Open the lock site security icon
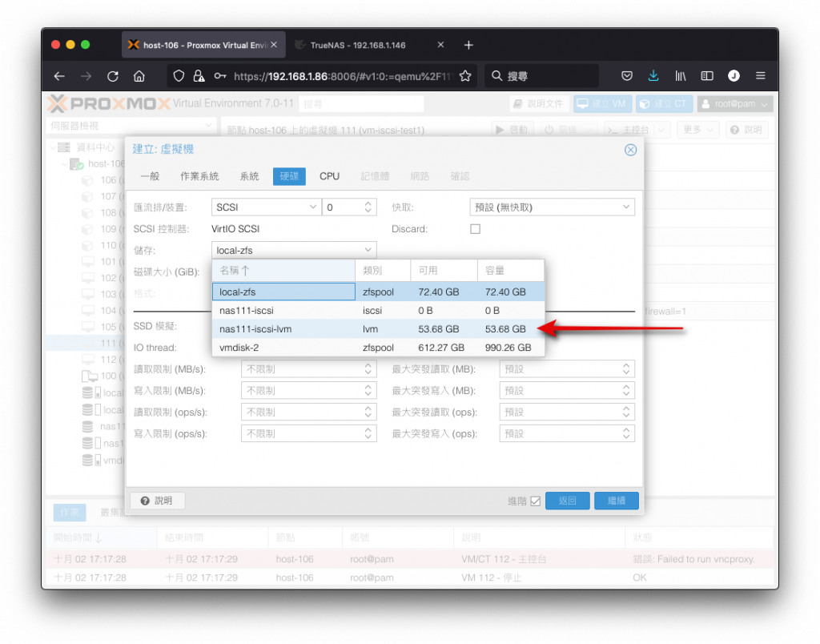820x644 pixels. [x=199, y=76]
